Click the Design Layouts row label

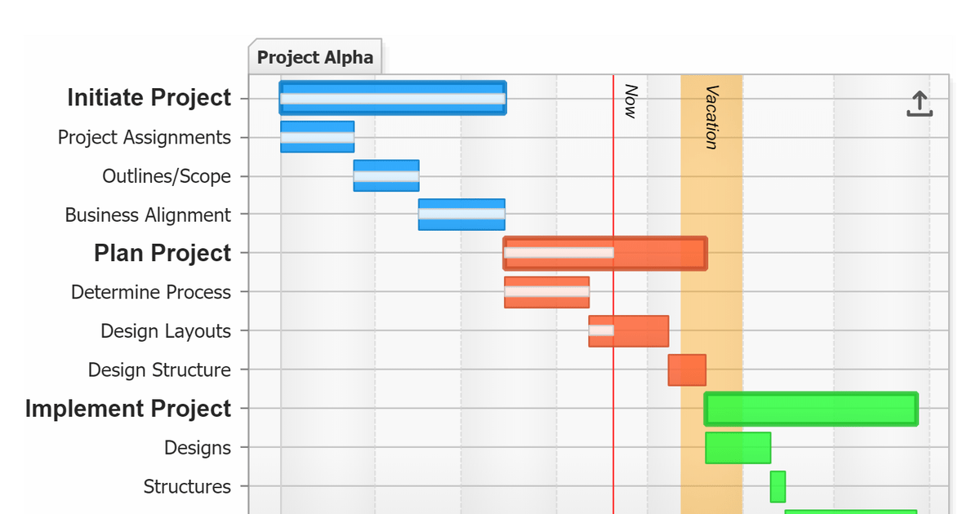(165, 331)
